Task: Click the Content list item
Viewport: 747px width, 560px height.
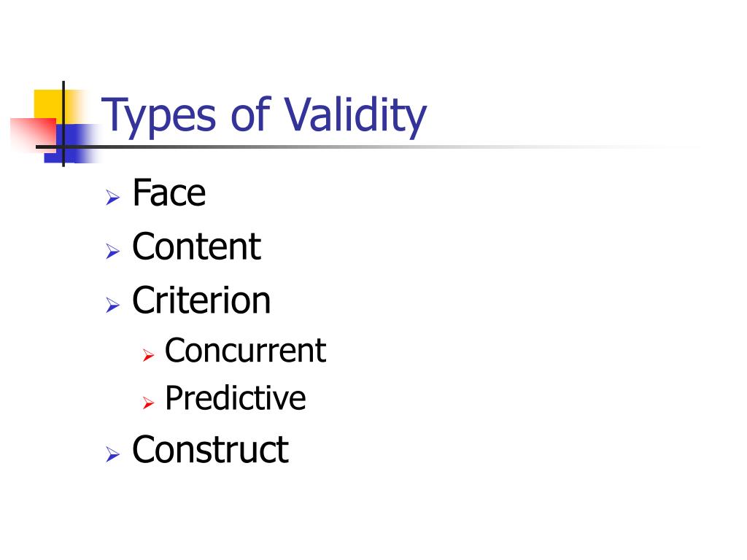Action: tap(196, 246)
